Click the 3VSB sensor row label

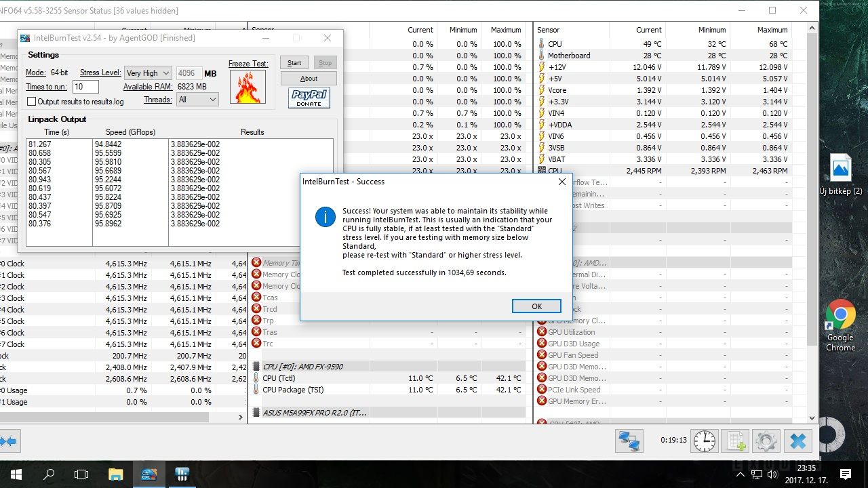[x=557, y=148]
